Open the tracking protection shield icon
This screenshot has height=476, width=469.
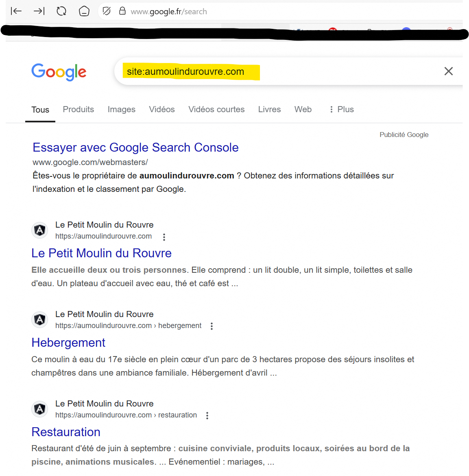107,11
